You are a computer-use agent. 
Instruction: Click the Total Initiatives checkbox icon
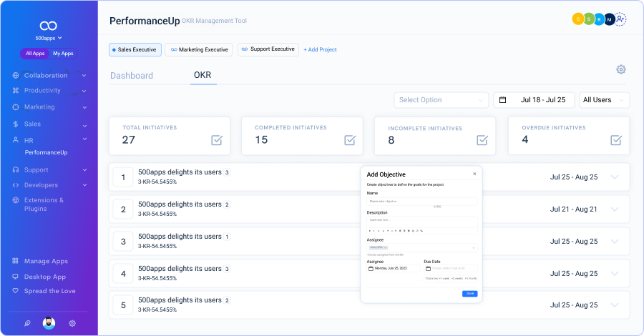[217, 140]
